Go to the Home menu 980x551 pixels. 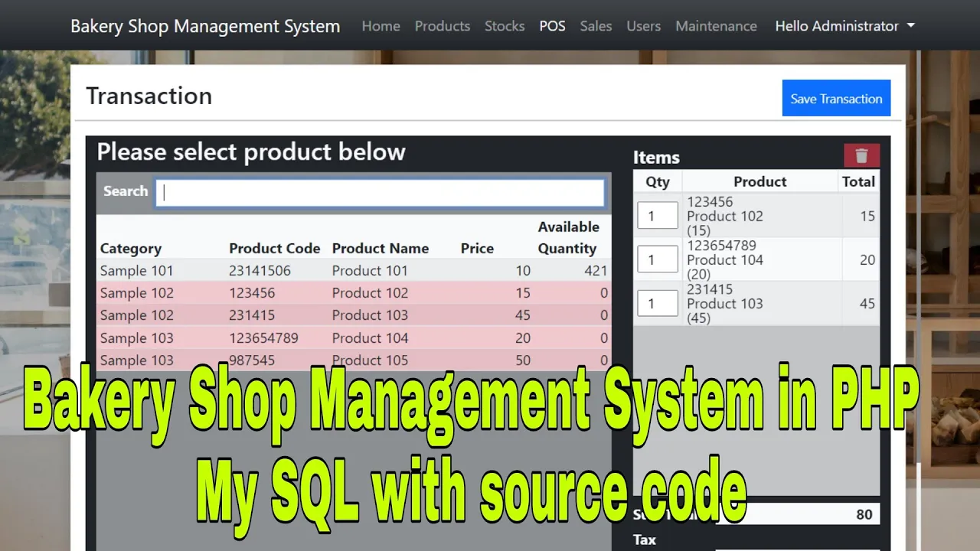pyautogui.click(x=381, y=26)
